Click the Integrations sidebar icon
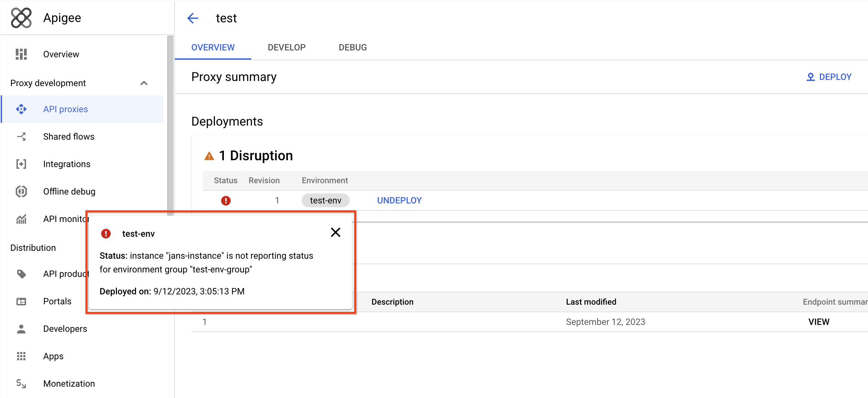 pyautogui.click(x=21, y=164)
